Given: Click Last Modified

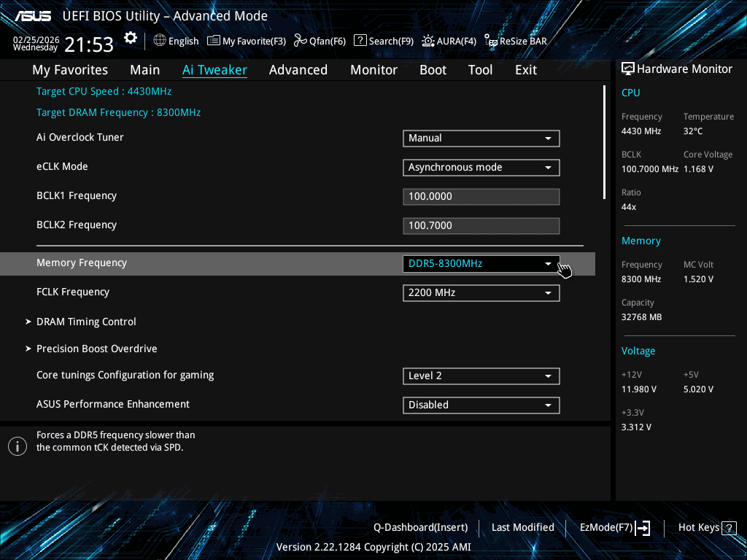Looking at the screenshot, I should pos(522,528).
